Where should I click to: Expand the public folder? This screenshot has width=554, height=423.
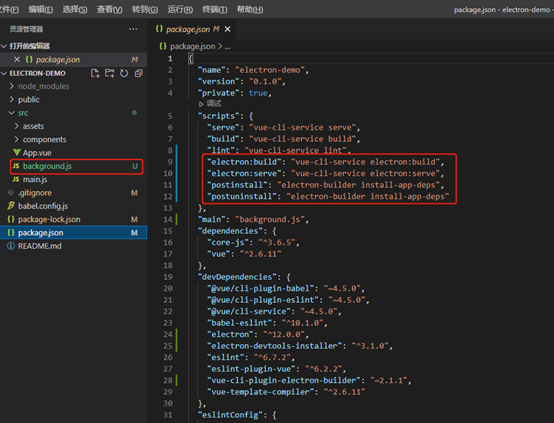coord(12,99)
